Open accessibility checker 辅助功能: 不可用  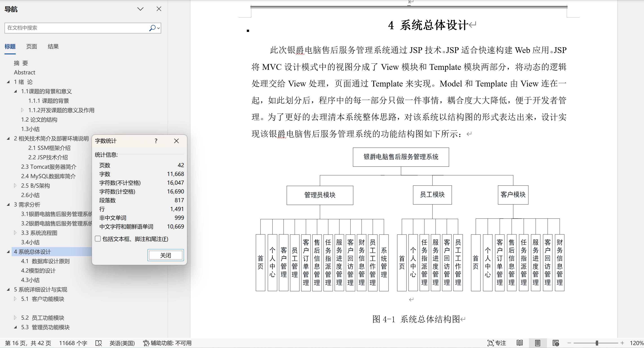click(x=167, y=343)
